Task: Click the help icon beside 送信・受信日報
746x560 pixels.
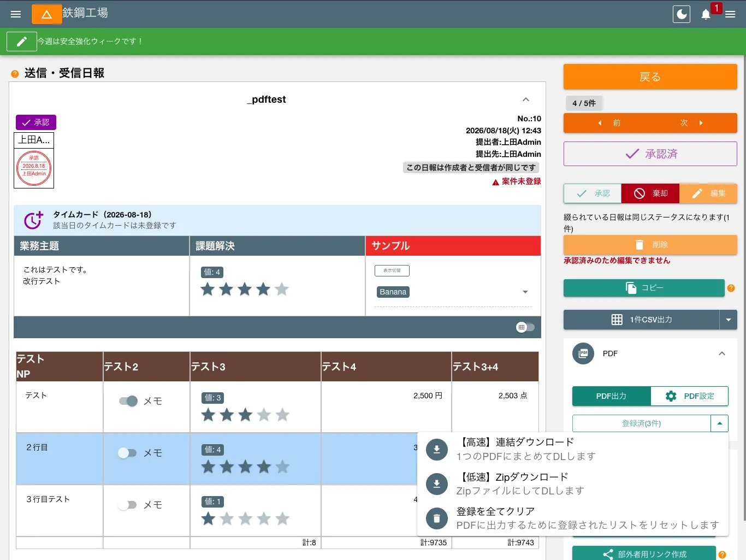Action: tap(15, 74)
